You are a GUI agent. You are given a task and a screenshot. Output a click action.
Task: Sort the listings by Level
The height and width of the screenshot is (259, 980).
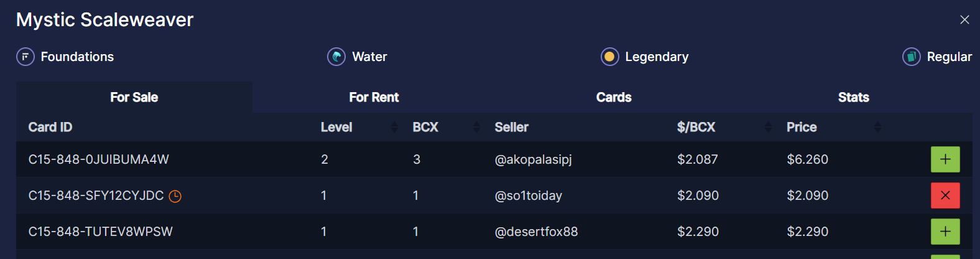click(394, 128)
